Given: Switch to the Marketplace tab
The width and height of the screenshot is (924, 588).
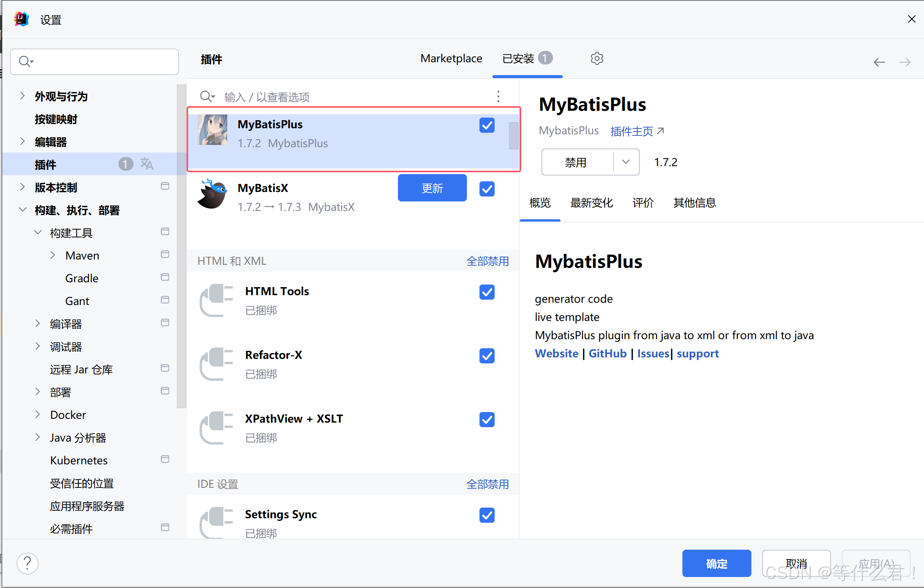Looking at the screenshot, I should pyautogui.click(x=451, y=58).
